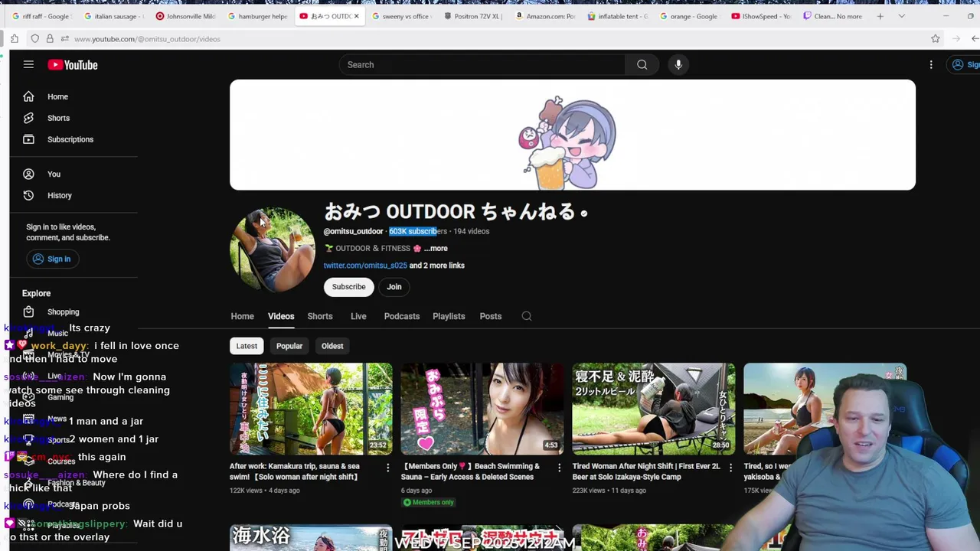The height and width of the screenshot is (551, 980).
Task: Switch to channel Shorts tab
Action: coord(320,316)
